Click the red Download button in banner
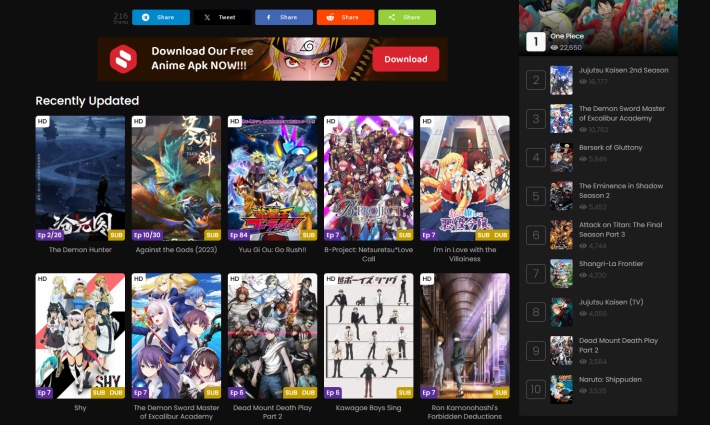This screenshot has height=425, width=710. pos(406,59)
